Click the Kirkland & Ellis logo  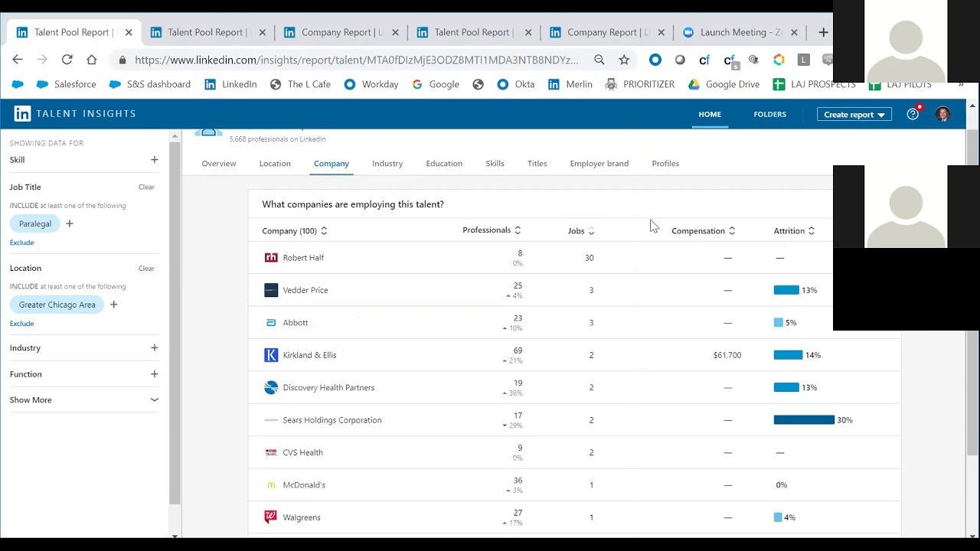tap(271, 355)
